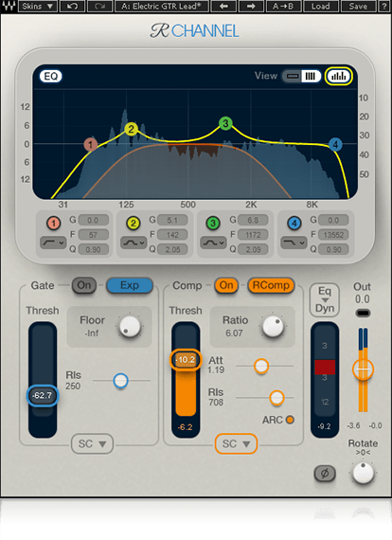This screenshot has height=540, width=392.
Task: Turn the Gate On button
Action: 84,285
